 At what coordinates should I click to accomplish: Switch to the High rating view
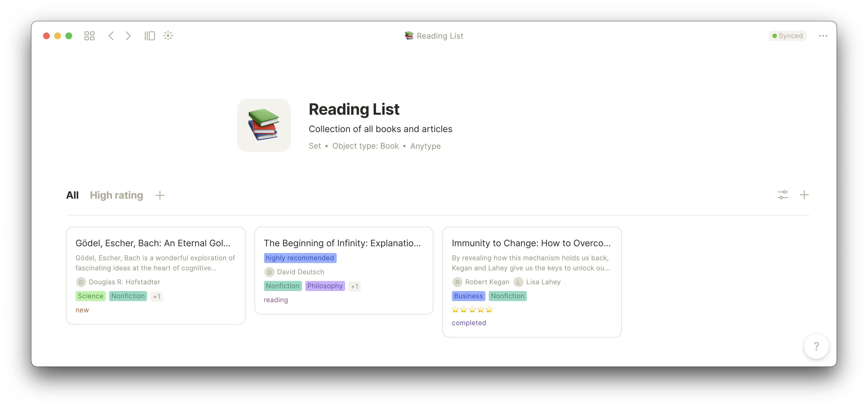coord(116,195)
